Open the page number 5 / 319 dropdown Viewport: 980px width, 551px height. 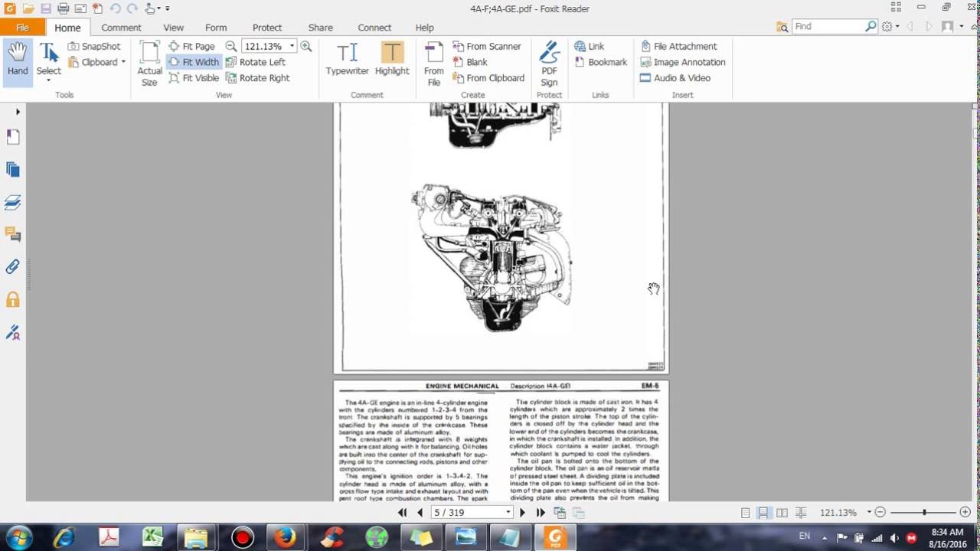point(508,512)
